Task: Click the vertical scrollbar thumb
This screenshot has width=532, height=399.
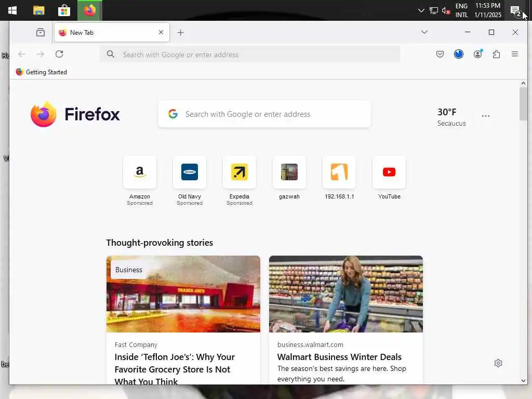Action: 523,104
